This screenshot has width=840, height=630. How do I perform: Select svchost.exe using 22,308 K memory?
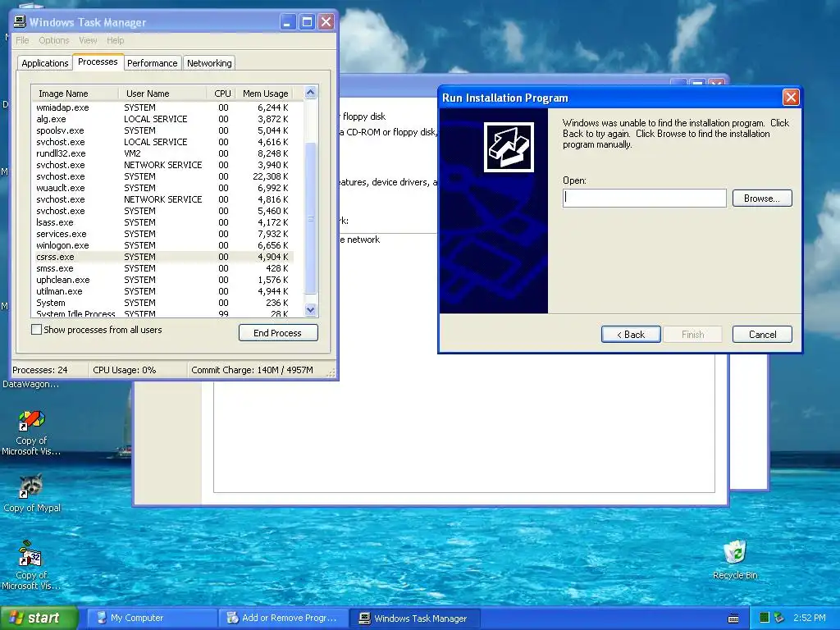164,176
